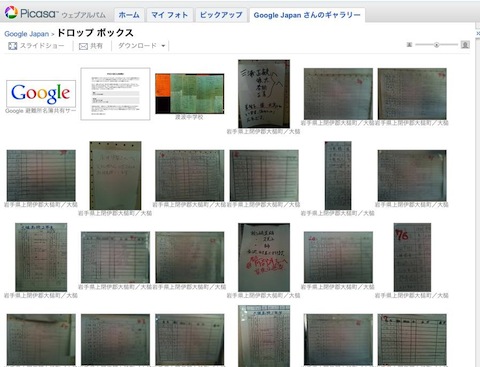This screenshot has width=480, height=367.
Task: Click the スライドショー text link
Action: 42,46
